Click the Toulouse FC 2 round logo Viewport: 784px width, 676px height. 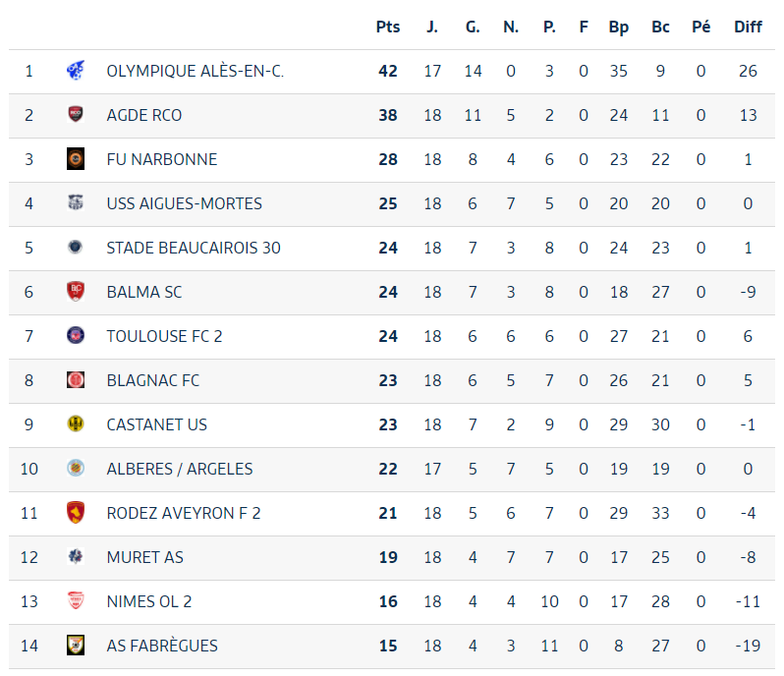(76, 335)
